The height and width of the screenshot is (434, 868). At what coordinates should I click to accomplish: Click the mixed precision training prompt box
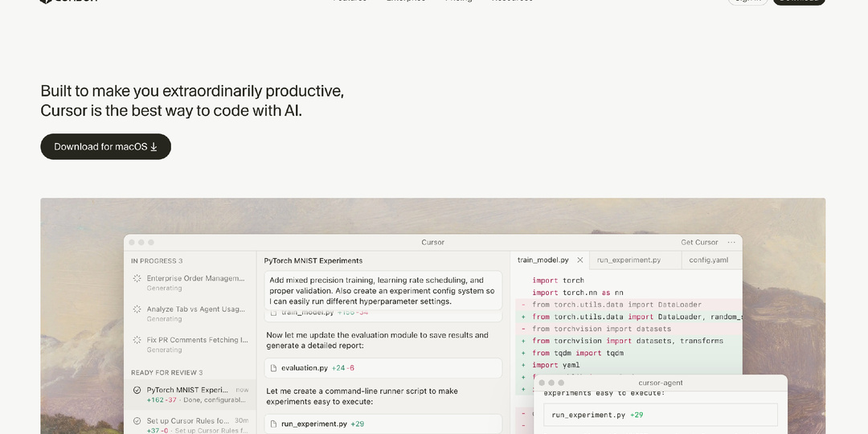(383, 291)
